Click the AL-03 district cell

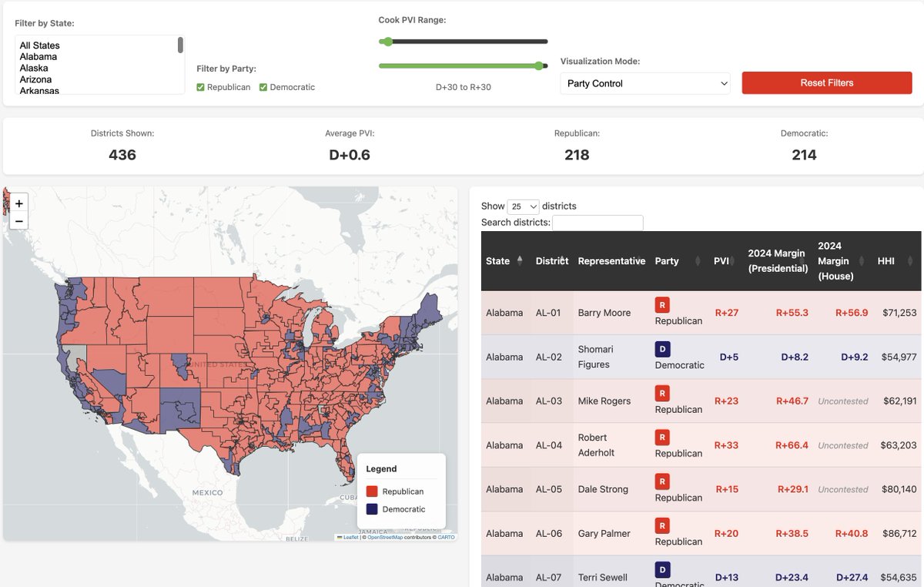coord(551,401)
